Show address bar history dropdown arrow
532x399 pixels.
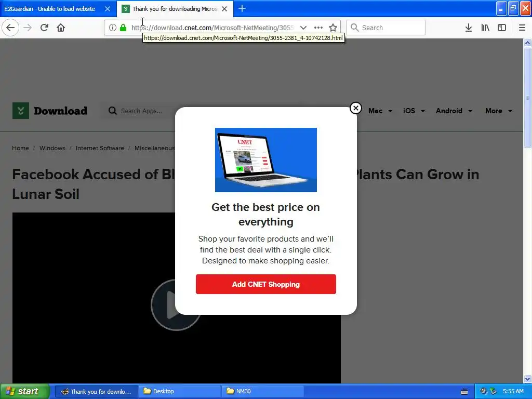coord(303,28)
